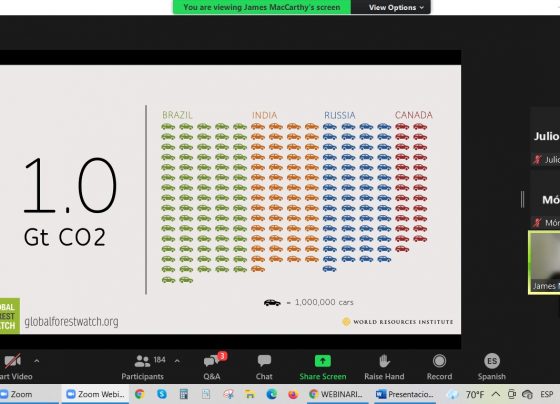Show hidden system tray icons
Viewport: 560px width, 404px height.
click(x=495, y=394)
